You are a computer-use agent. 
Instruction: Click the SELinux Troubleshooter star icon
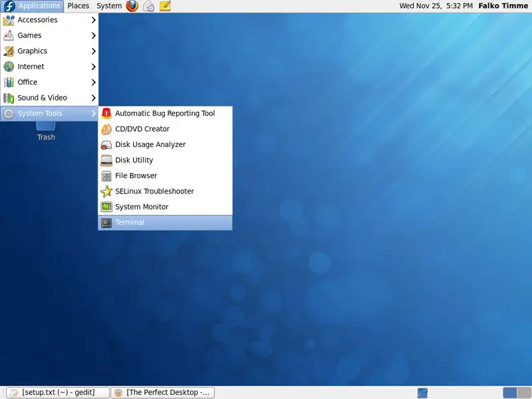click(106, 192)
